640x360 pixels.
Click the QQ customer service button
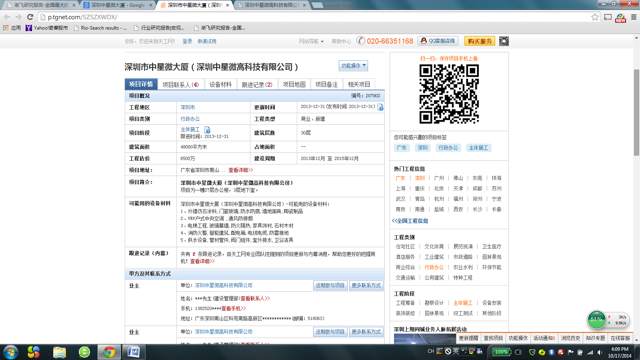(438, 41)
